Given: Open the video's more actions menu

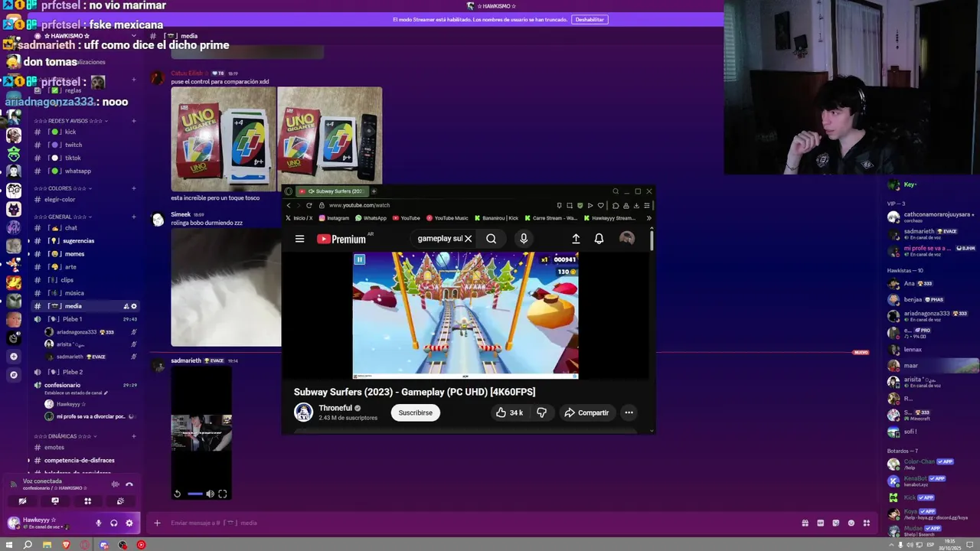Looking at the screenshot, I should coord(629,412).
